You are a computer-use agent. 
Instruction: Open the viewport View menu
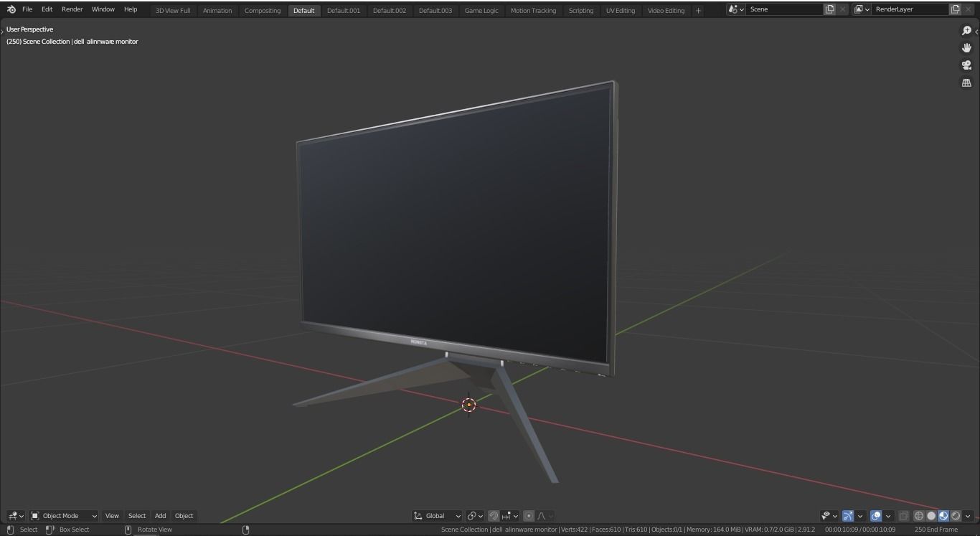(112, 516)
